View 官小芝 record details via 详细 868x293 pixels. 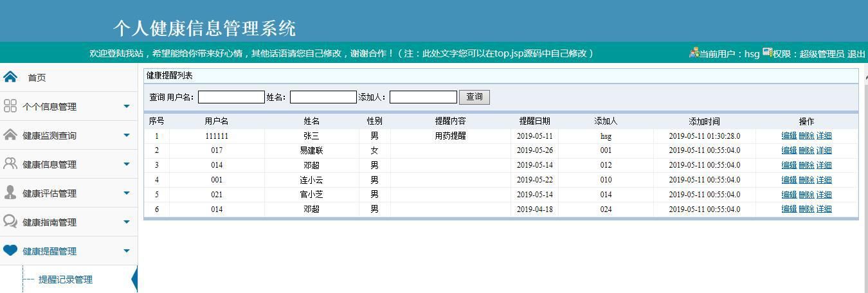824,195
